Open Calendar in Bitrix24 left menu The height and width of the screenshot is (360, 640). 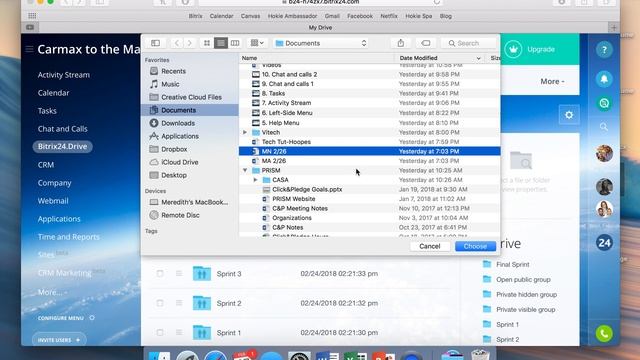pos(53,93)
